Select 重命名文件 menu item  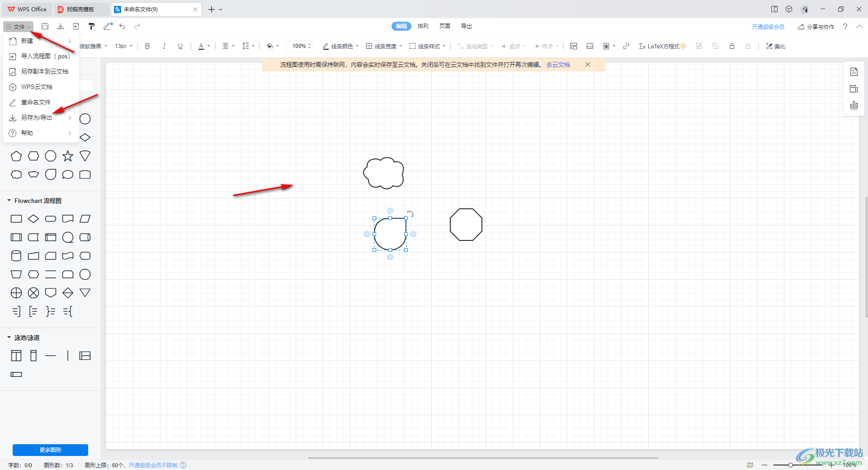(41, 102)
